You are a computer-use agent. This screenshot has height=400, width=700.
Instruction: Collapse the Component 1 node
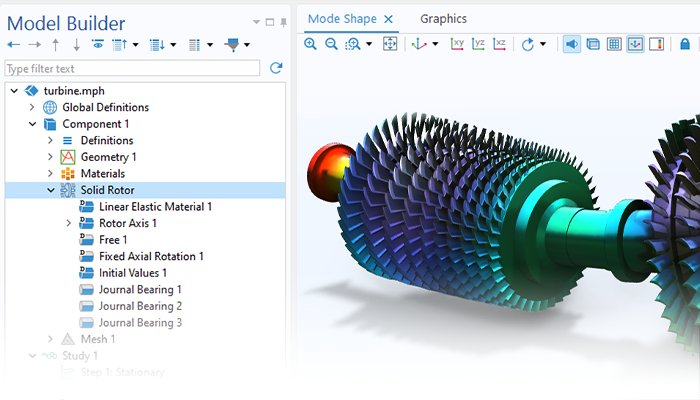(33, 124)
